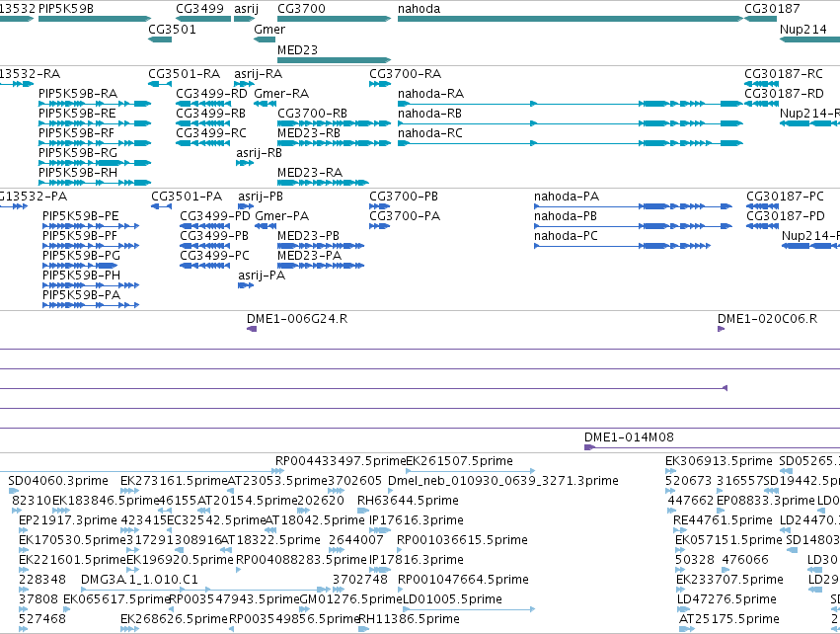Click the MED23 gene arrow bar

[335, 60]
